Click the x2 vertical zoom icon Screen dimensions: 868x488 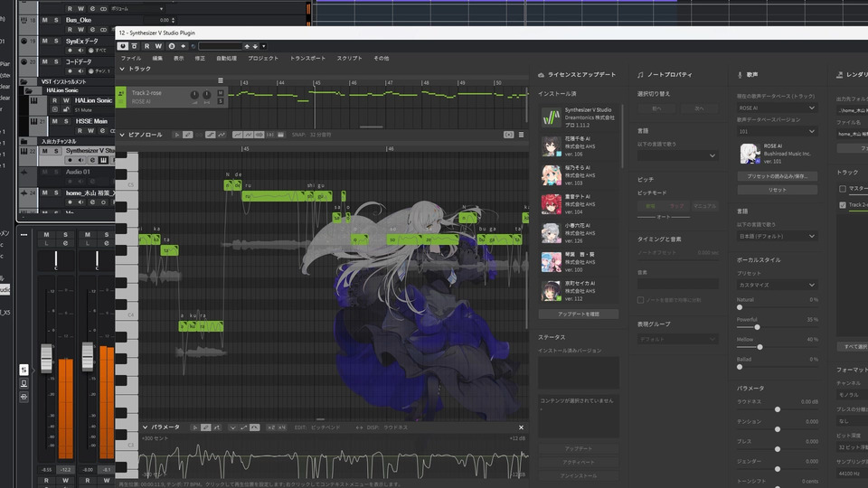tap(270, 427)
